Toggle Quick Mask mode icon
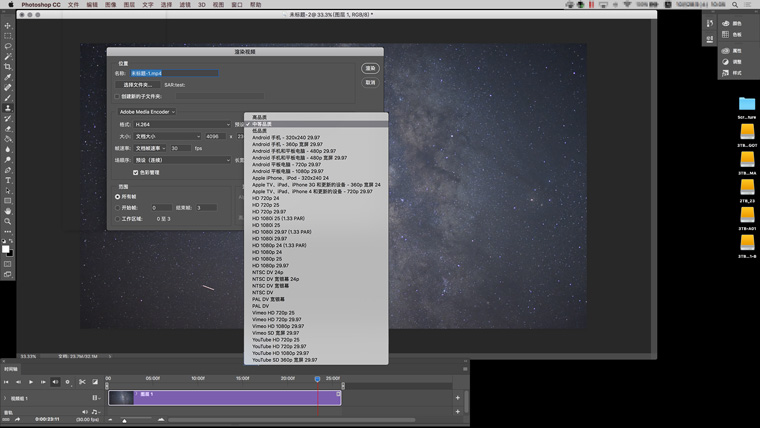This screenshot has height=428, width=760. coord(7,264)
